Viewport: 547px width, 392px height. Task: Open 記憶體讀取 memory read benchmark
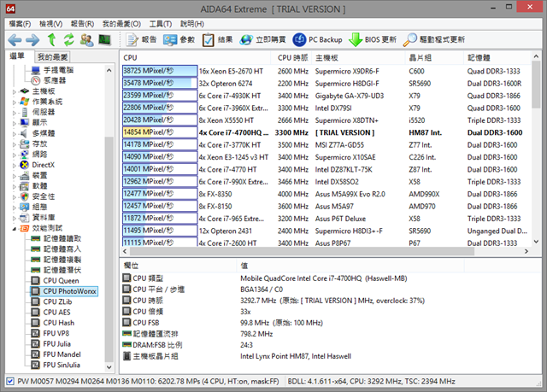(62, 238)
